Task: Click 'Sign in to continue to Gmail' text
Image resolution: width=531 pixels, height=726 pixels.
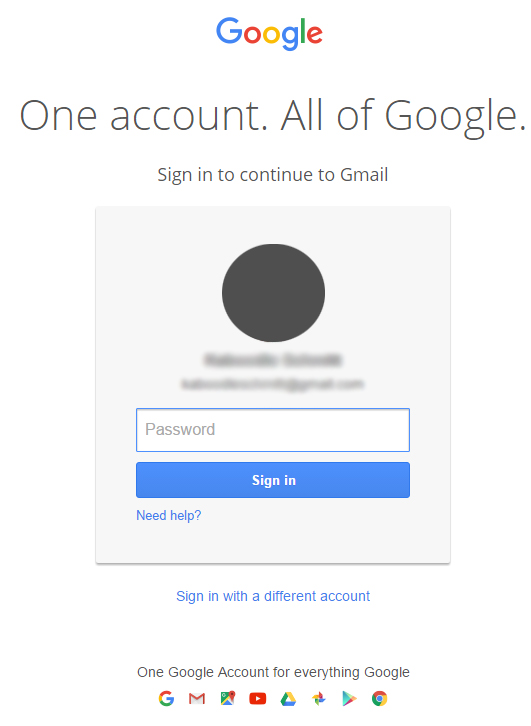Action: coord(273,175)
